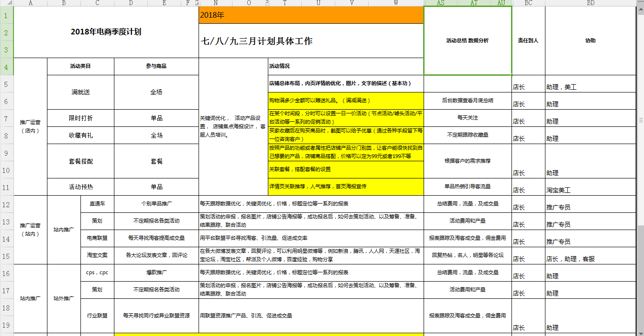The width and height of the screenshot is (644, 336).
Task: Select the '限时打折' cell
Action: pyautogui.click(x=80, y=118)
